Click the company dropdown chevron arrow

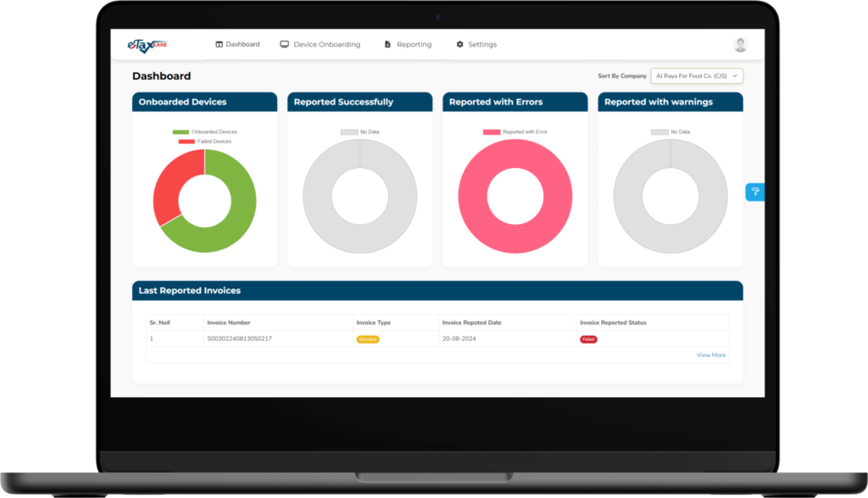(x=735, y=76)
